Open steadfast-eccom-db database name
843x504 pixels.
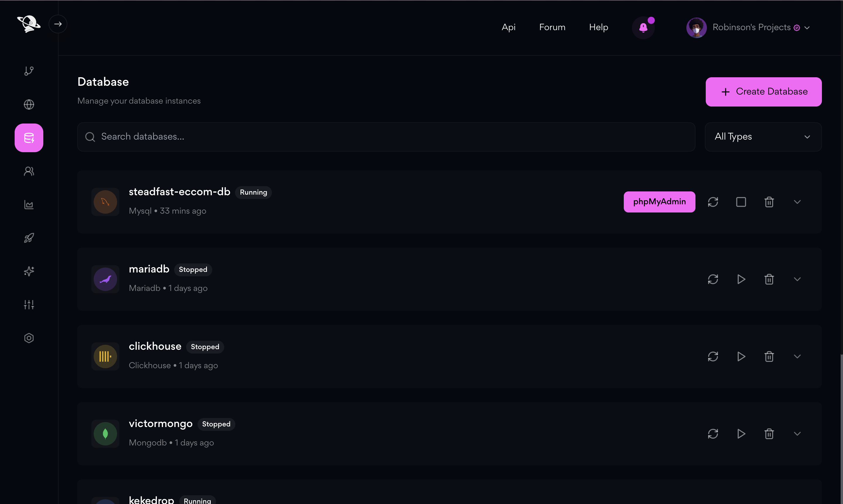179,192
